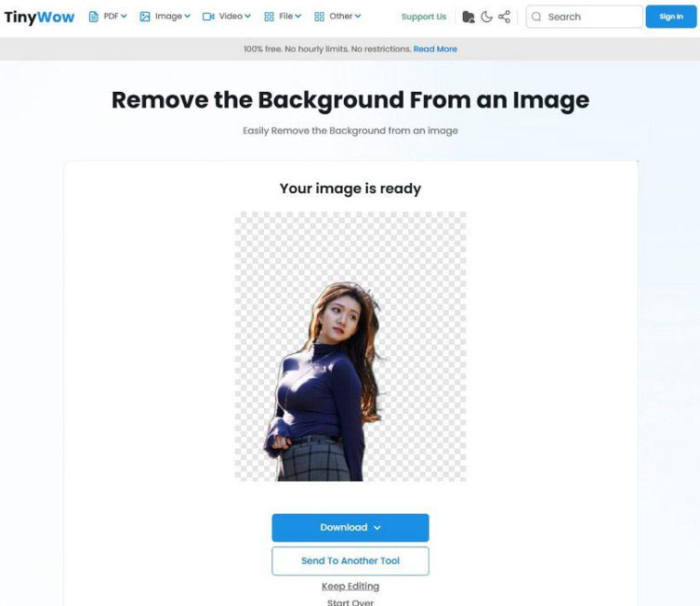This screenshot has width=700, height=606.
Task: Click the PDF document icon in navbar
Action: coord(94,17)
